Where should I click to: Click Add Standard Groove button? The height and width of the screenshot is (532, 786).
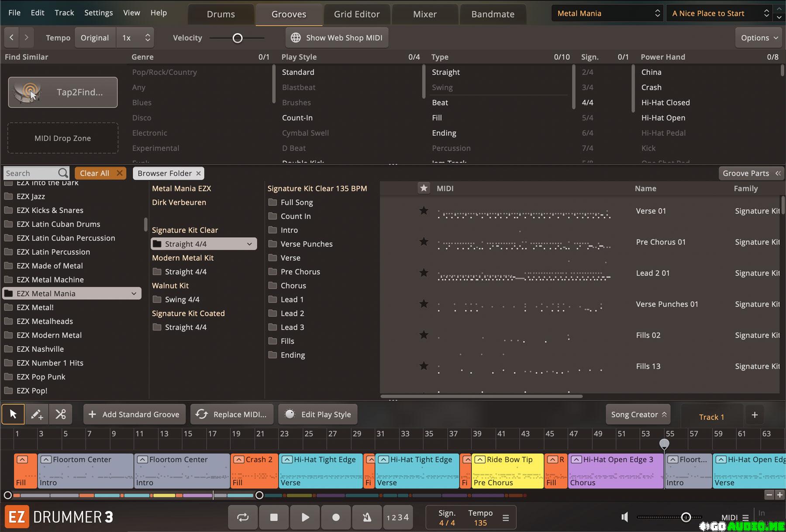coord(134,414)
